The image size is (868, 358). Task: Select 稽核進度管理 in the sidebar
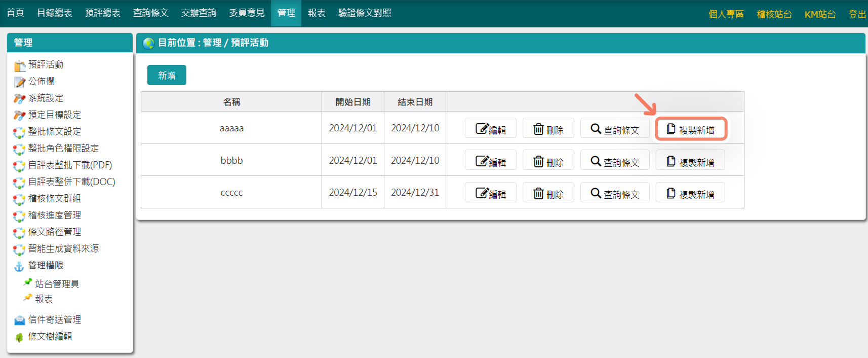tap(54, 215)
